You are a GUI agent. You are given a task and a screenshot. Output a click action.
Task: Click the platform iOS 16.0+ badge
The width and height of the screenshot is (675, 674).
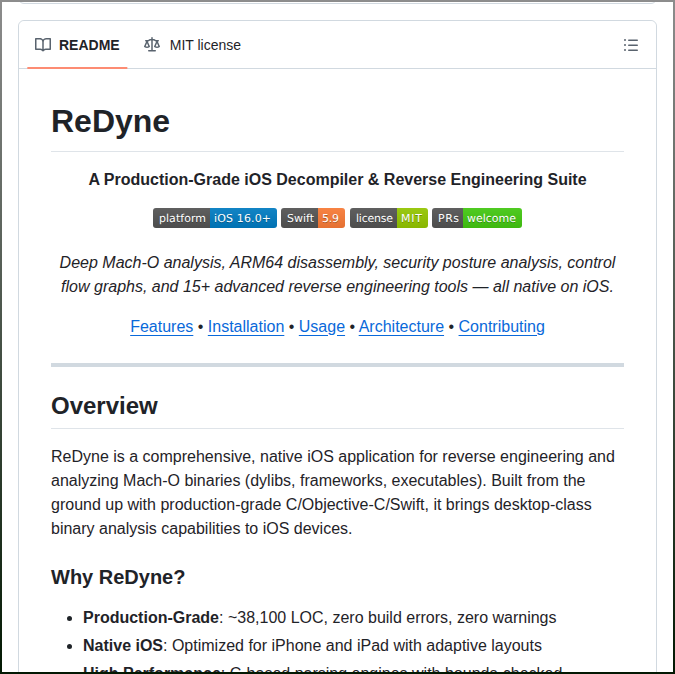click(215, 218)
